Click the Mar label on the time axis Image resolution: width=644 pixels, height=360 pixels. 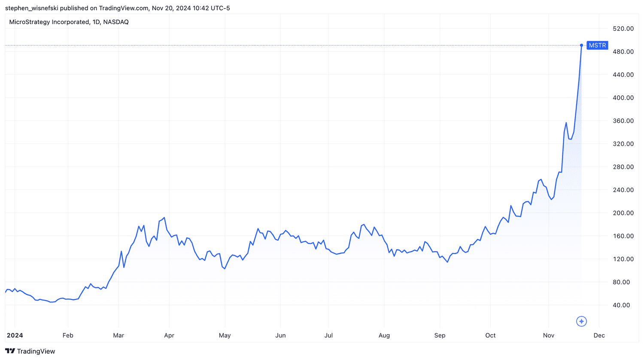[118, 336]
